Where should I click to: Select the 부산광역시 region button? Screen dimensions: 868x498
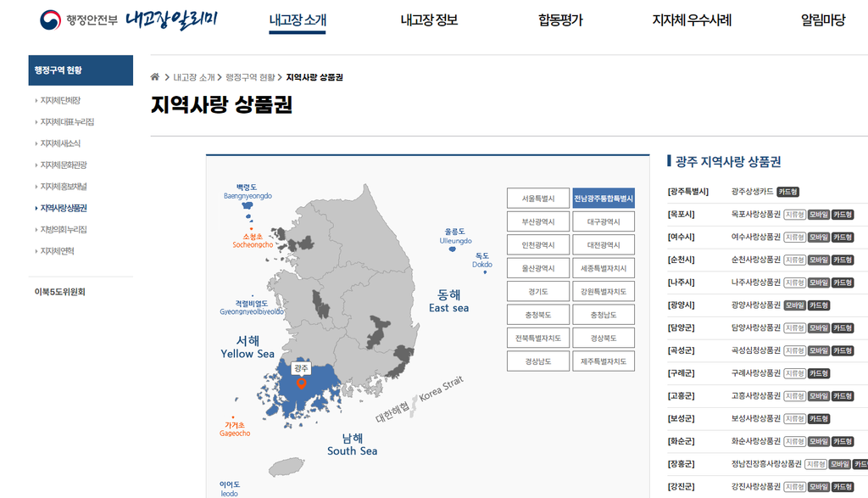click(538, 221)
